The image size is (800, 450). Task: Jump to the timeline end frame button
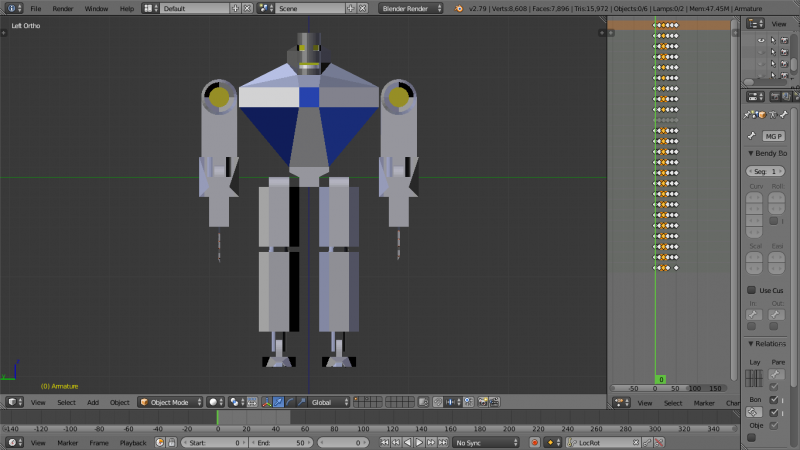click(441, 442)
